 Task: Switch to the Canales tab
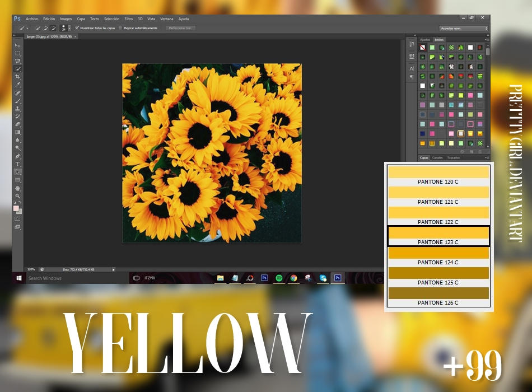[437, 158]
